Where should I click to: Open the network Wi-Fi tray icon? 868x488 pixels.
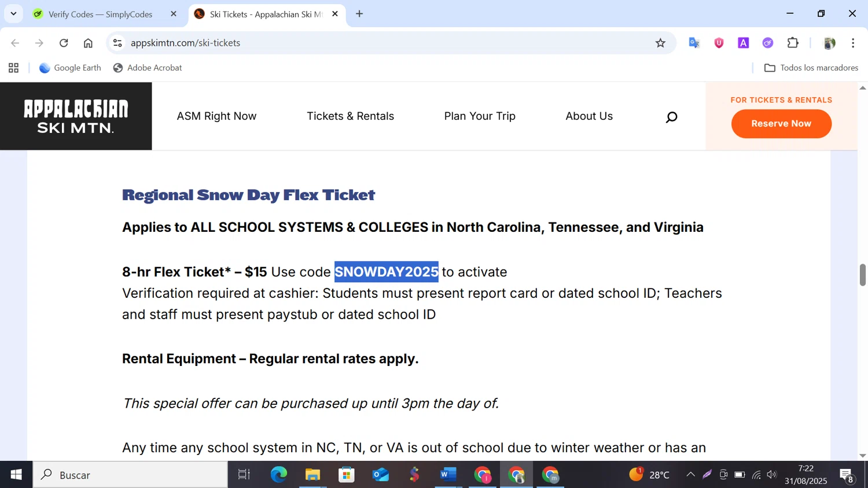pyautogui.click(x=756, y=475)
